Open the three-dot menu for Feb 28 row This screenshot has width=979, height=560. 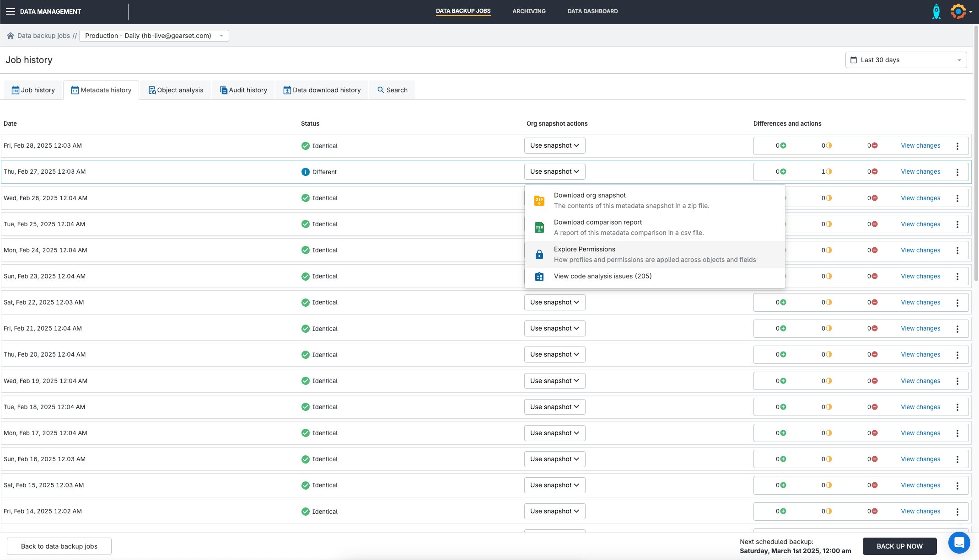(x=957, y=146)
